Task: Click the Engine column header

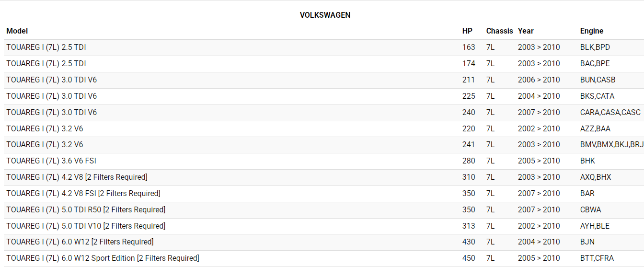Action: pyautogui.click(x=592, y=31)
